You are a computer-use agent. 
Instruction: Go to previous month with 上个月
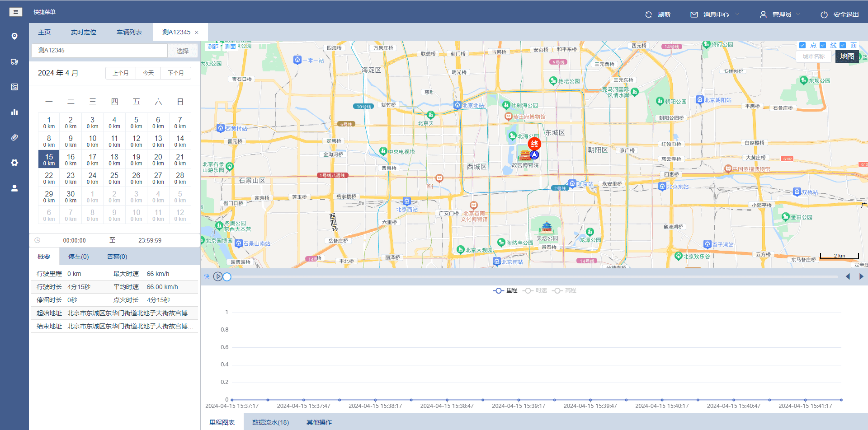(x=121, y=73)
